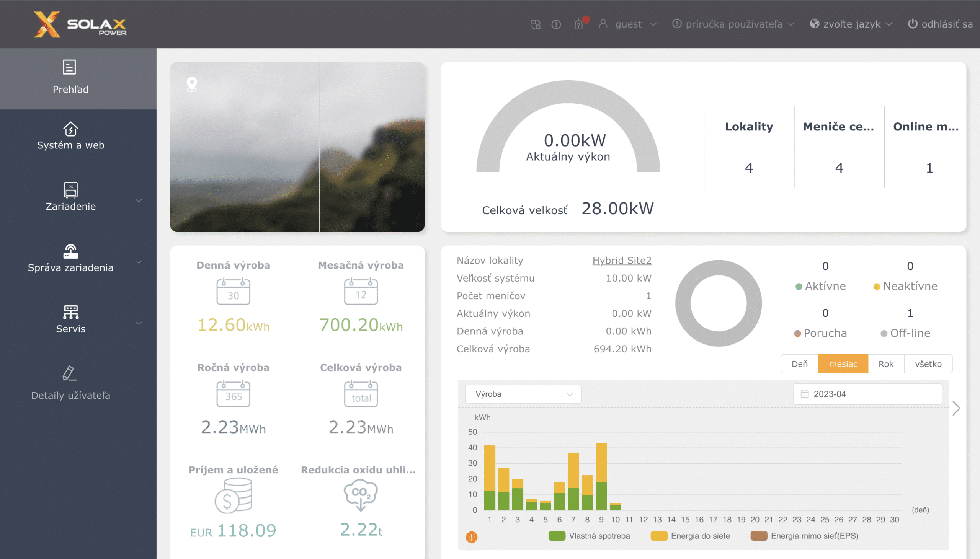Click the exclamation info icon in header
Image resolution: width=980 pixels, height=559 pixels.
pos(556,24)
